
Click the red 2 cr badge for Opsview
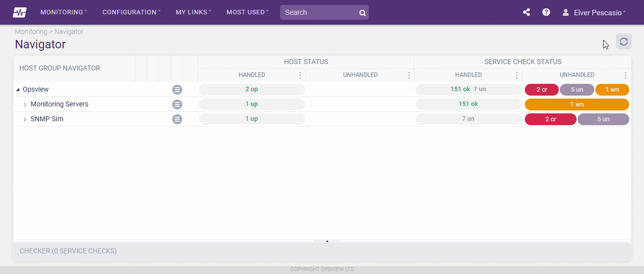coord(542,90)
